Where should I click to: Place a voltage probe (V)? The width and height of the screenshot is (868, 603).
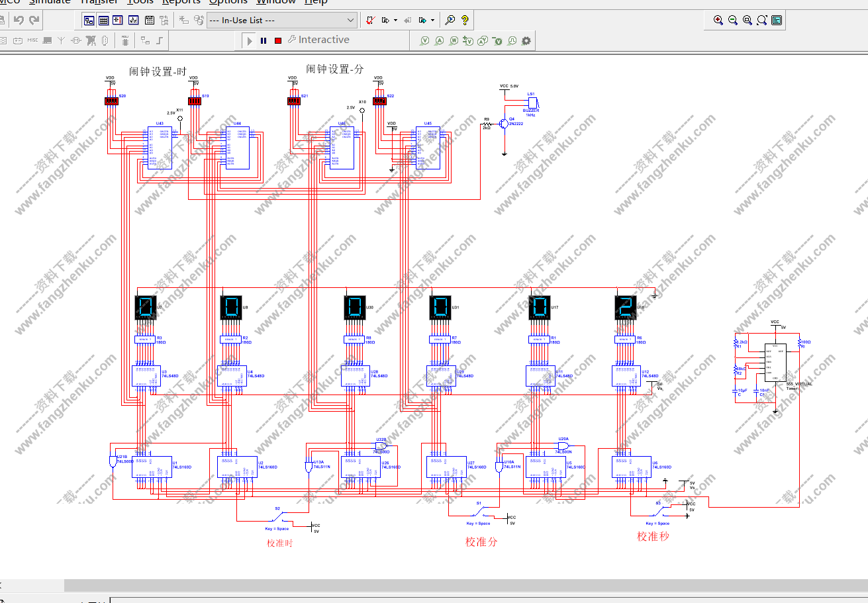tap(424, 40)
